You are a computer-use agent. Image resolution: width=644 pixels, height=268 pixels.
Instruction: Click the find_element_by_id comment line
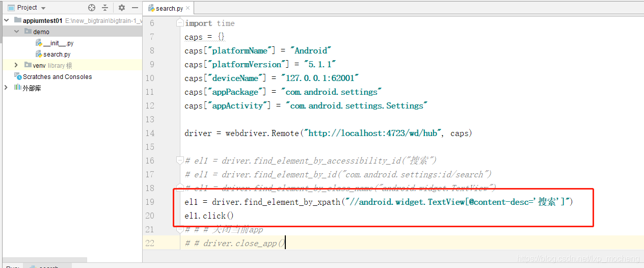pos(338,175)
